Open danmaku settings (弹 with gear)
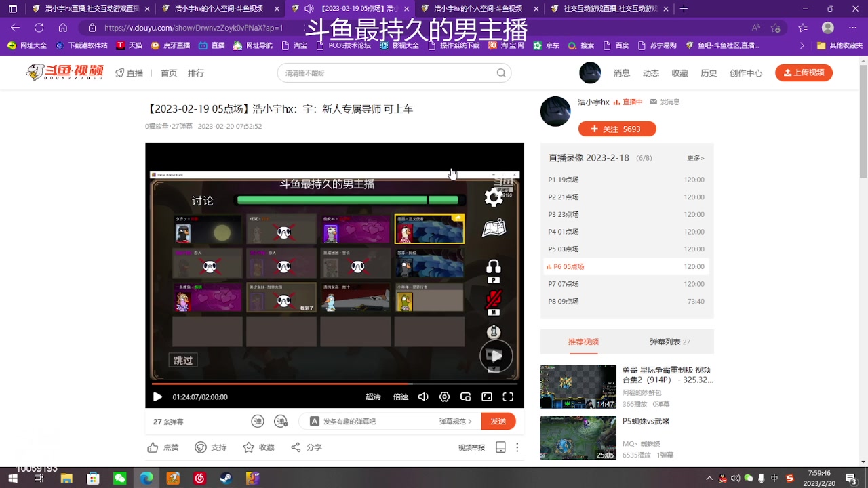 pyautogui.click(x=281, y=422)
